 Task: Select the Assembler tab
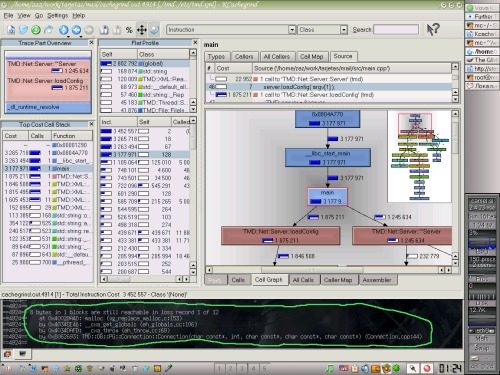pos(377,280)
